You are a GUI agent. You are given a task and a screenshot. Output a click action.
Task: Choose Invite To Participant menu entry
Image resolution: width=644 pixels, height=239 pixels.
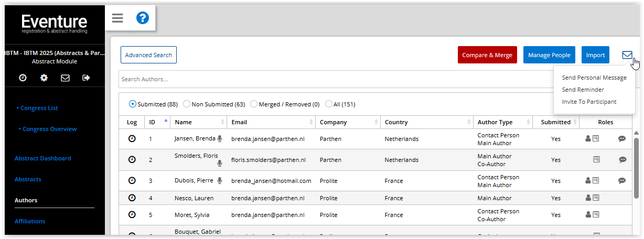coord(589,102)
